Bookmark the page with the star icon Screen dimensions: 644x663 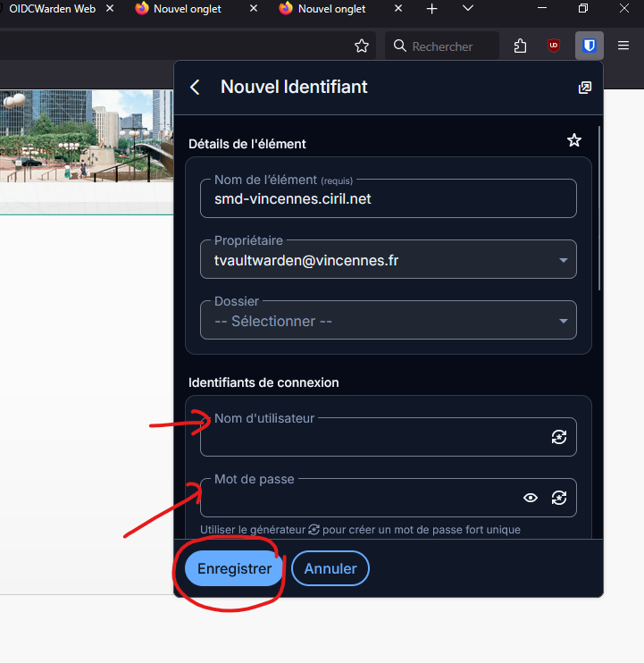pyautogui.click(x=362, y=46)
